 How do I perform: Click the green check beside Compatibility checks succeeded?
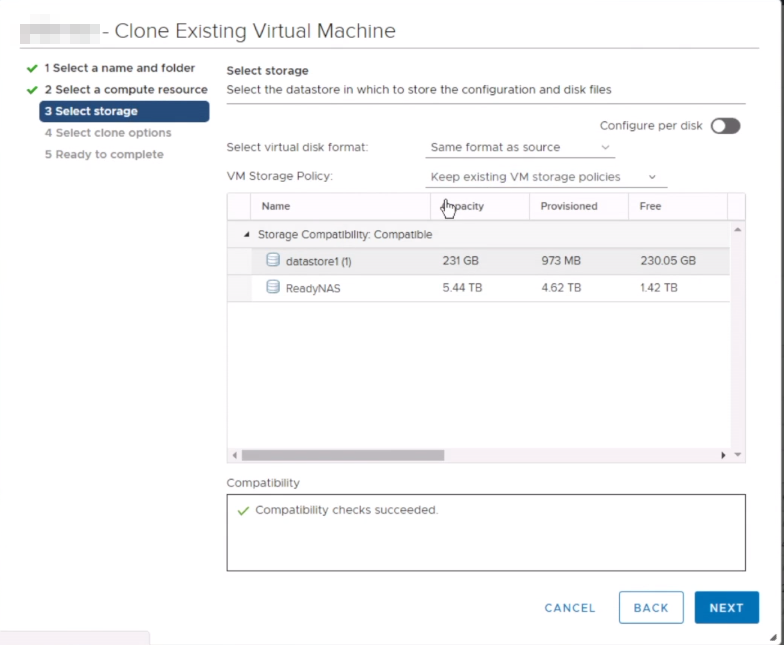(244, 510)
